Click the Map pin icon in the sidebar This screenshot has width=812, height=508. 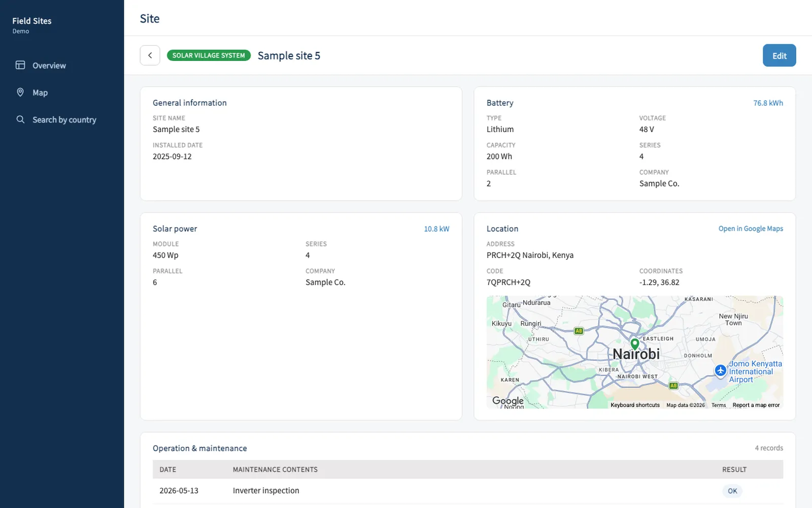(x=20, y=92)
